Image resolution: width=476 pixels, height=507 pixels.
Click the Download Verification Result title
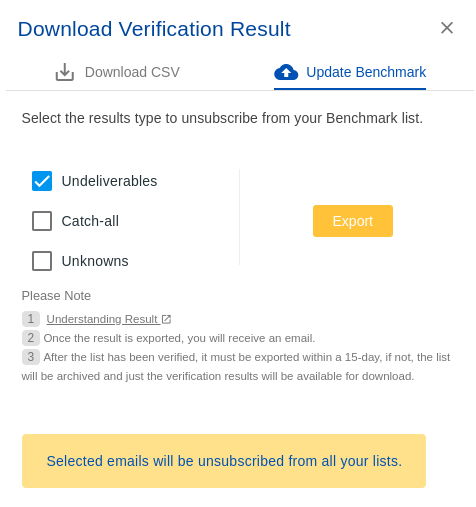pyautogui.click(x=154, y=29)
